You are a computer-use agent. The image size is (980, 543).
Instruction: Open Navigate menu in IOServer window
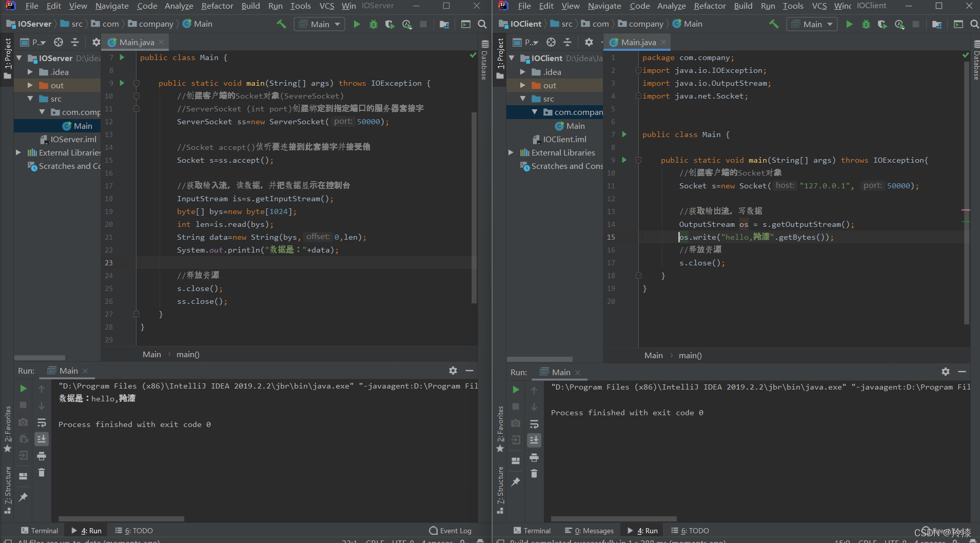112,6
